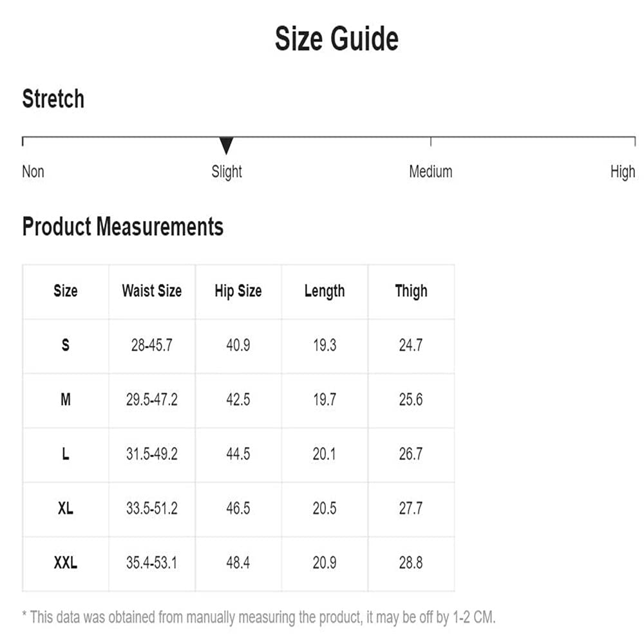Select the XL size row label

coord(65,509)
